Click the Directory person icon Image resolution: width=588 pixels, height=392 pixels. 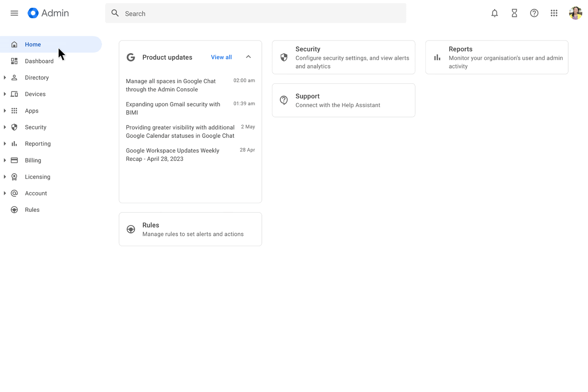(x=14, y=78)
